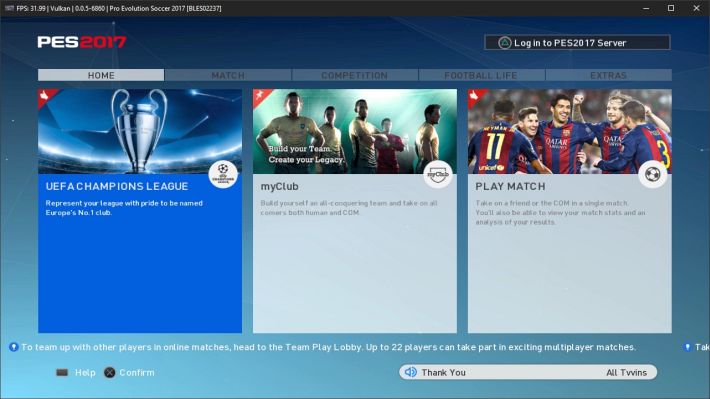Select the Barcelona players Play Match image

570,131
